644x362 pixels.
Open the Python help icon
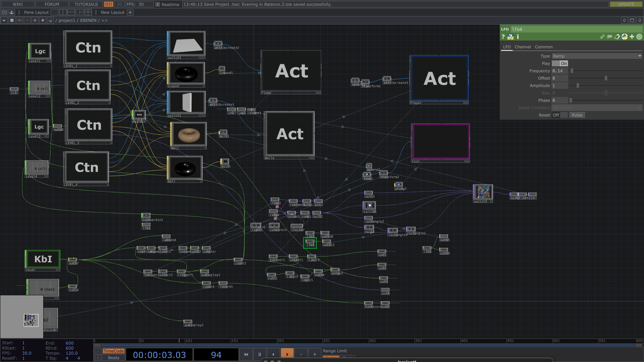511,37
